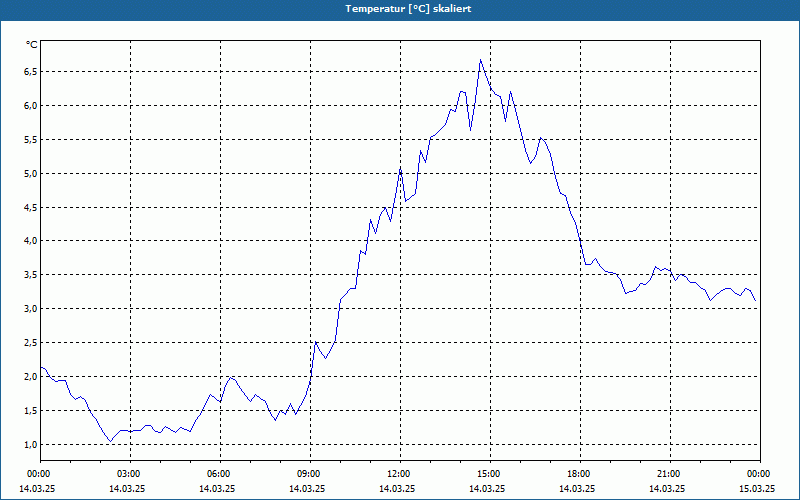Select the '14.03.25' date under 18:00
This screenshot has height=500, width=800.
tap(577, 488)
